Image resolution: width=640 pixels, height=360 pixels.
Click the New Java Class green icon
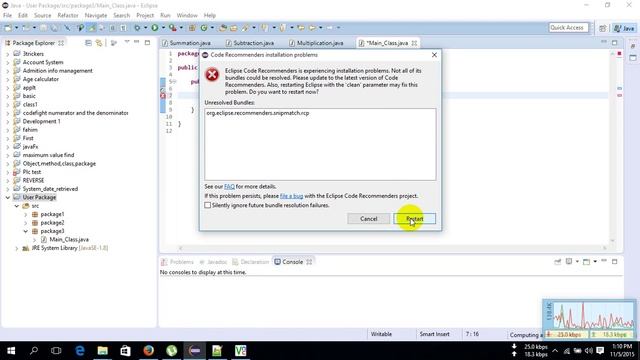[x=204, y=28]
